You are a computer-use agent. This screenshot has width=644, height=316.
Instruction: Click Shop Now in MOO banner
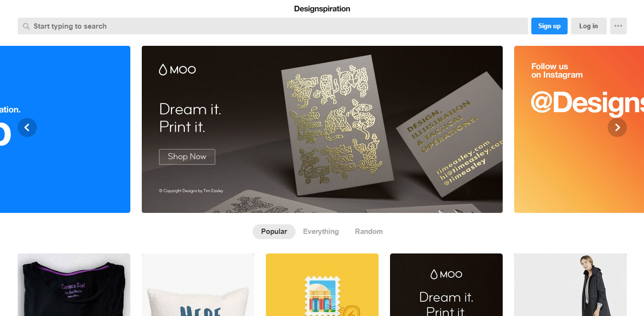click(x=187, y=157)
